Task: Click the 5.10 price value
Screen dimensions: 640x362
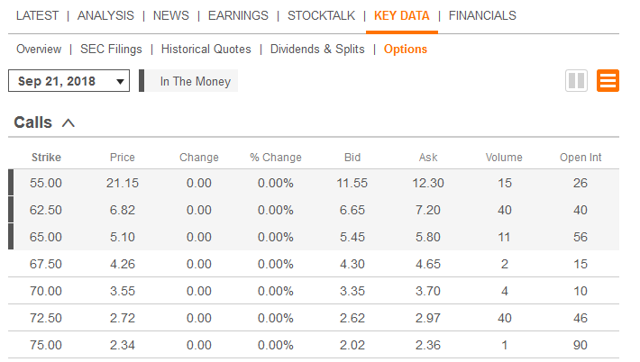Action: [122, 237]
